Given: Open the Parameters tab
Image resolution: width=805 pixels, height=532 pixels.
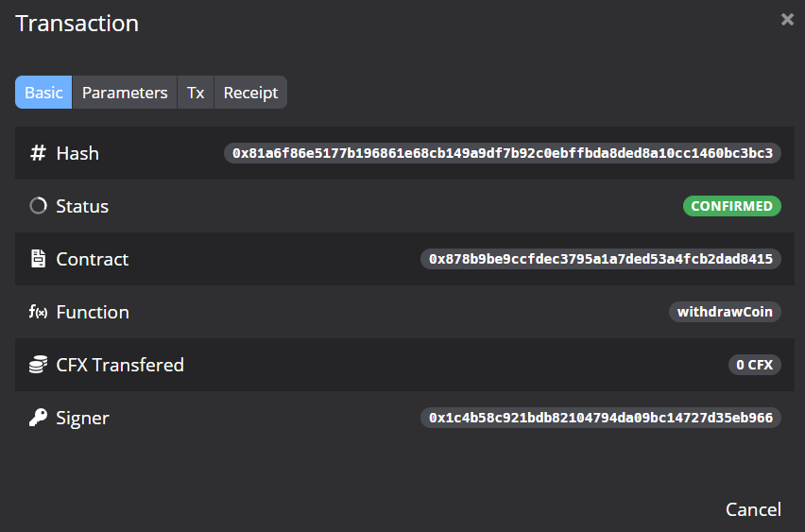Looking at the screenshot, I should [125, 93].
